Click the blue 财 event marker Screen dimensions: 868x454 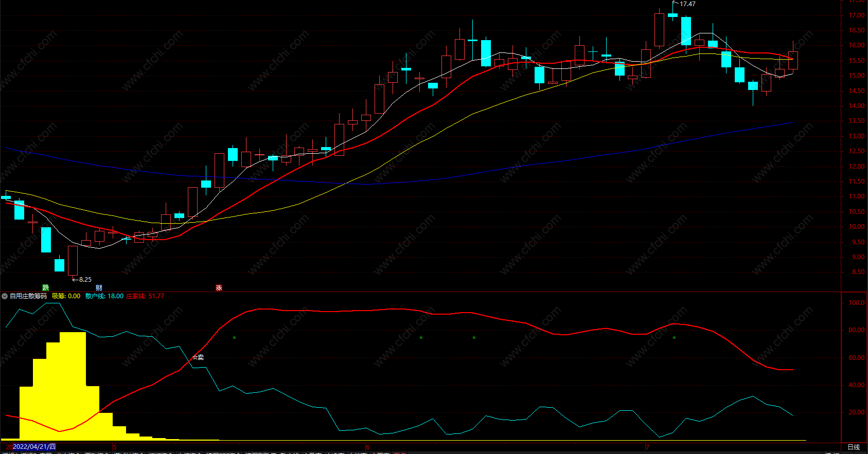coord(99,288)
